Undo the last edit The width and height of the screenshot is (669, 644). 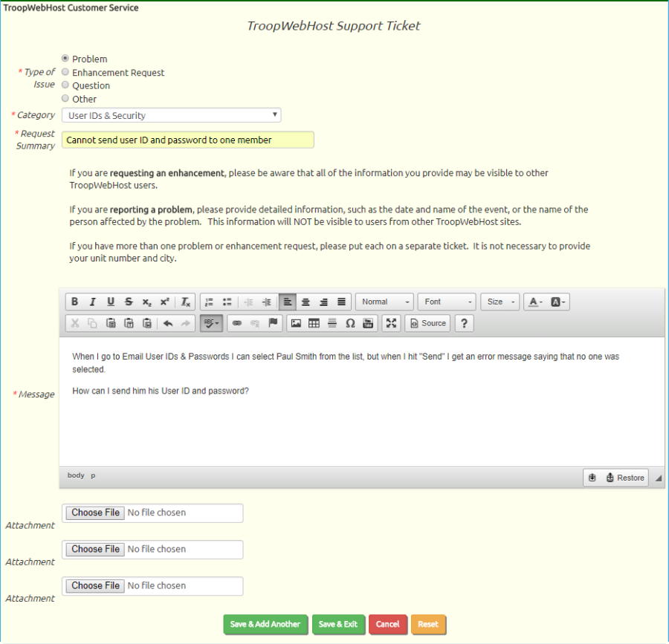[168, 323]
